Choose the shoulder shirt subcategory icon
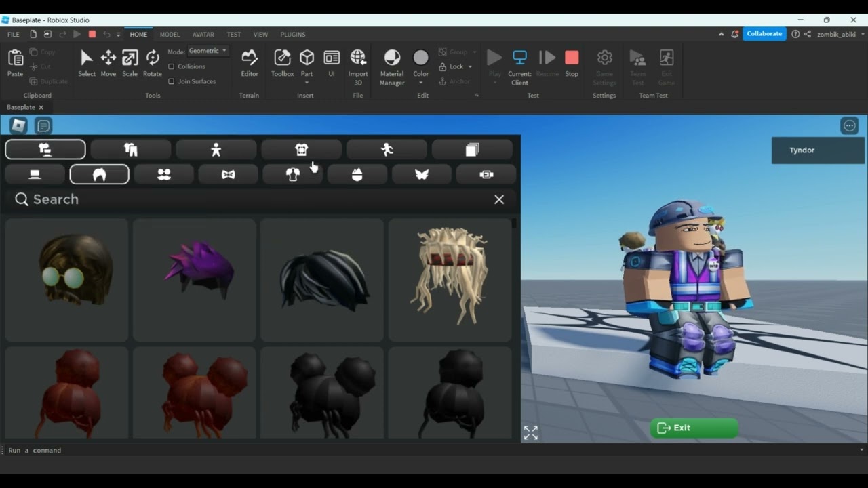The image size is (868, 488). tap(293, 174)
